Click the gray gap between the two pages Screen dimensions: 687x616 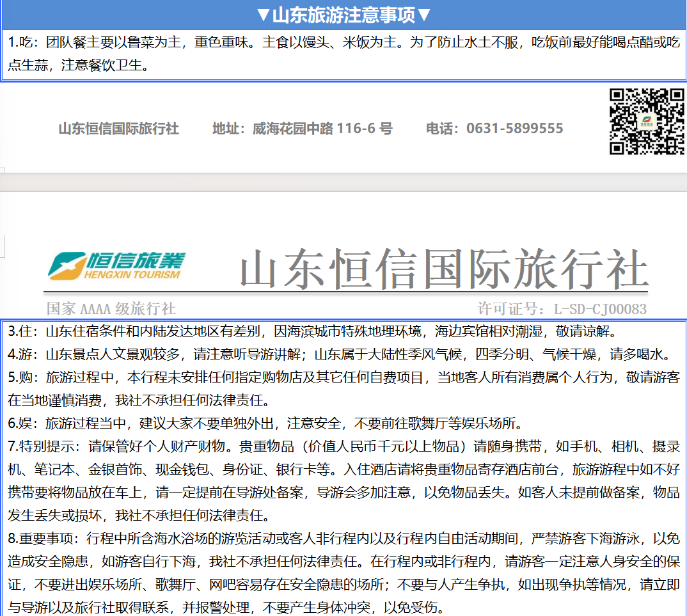(343, 182)
